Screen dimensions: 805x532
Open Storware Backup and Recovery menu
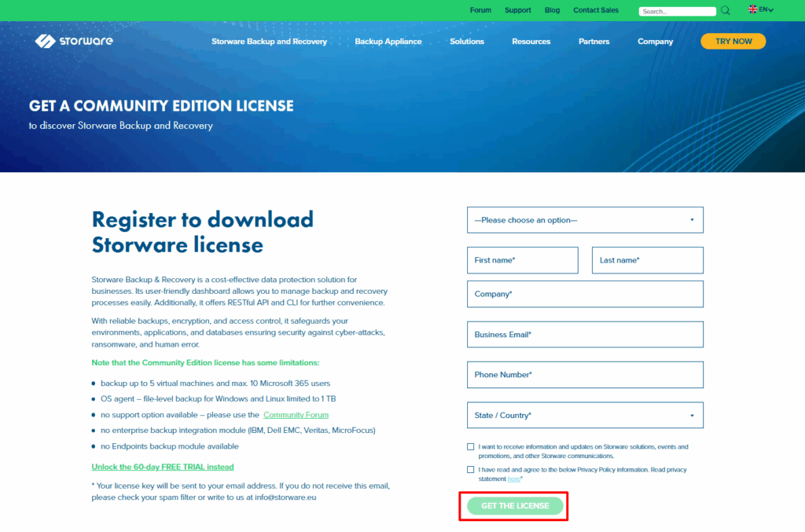coord(269,42)
